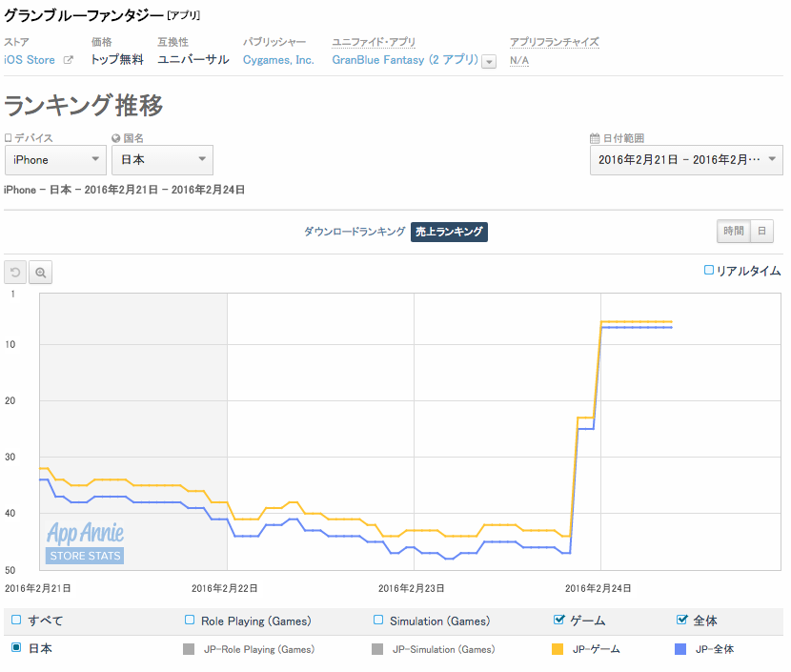
Task: Click the アプリフランチャイズ label
Action: pos(555,42)
